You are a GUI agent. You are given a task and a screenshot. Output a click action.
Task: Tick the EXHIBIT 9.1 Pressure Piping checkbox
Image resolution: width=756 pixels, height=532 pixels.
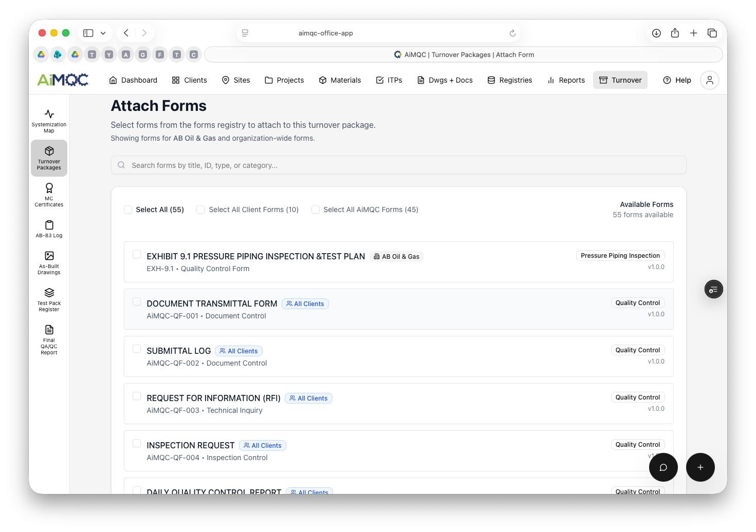[137, 255]
